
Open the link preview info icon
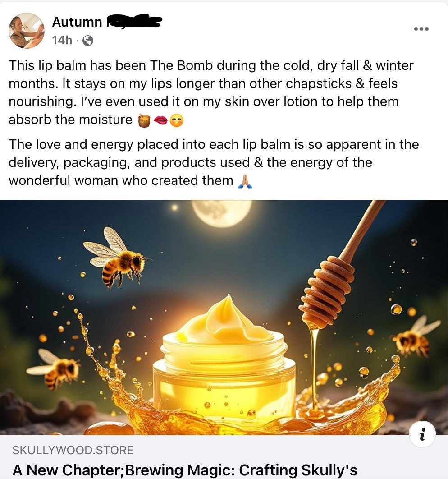pyautogui.click(x=422, y=434)
